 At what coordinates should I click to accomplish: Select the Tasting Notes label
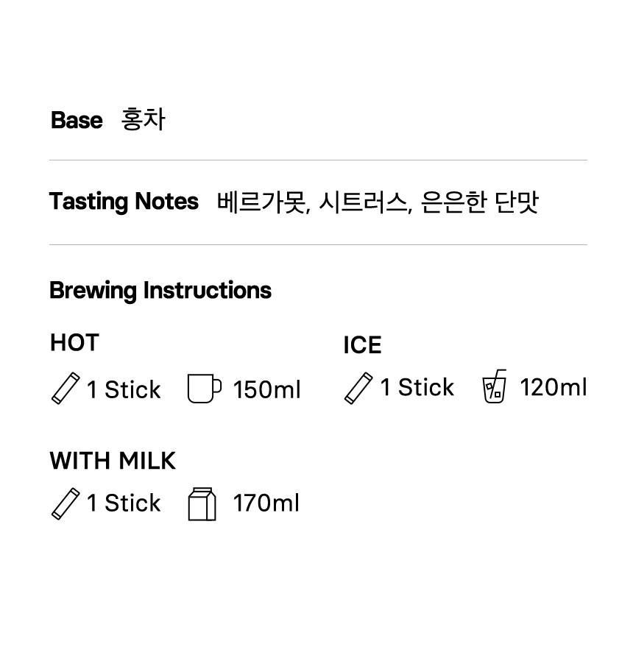[x=124, y=201]
